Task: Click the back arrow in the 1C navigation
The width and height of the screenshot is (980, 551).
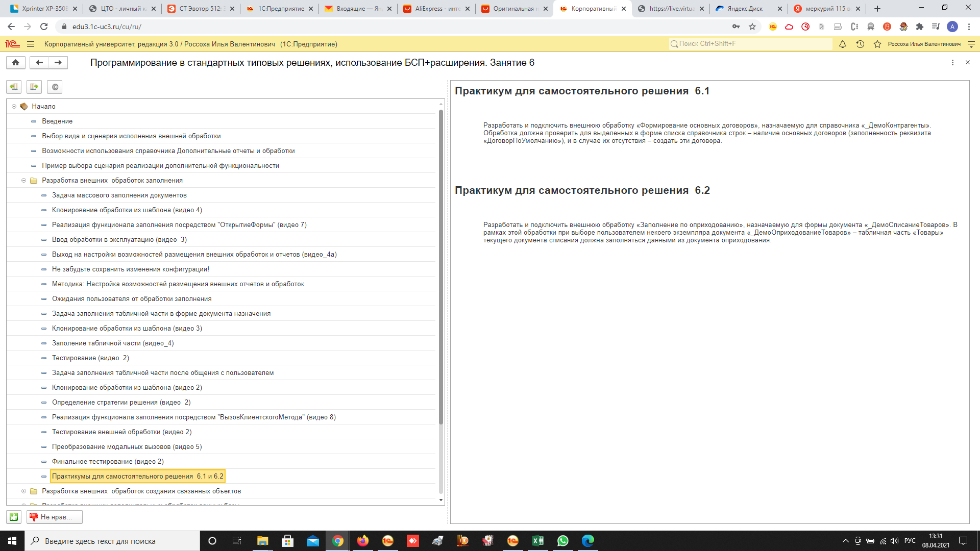Action: pyautogui.click(x=39, y=62)
